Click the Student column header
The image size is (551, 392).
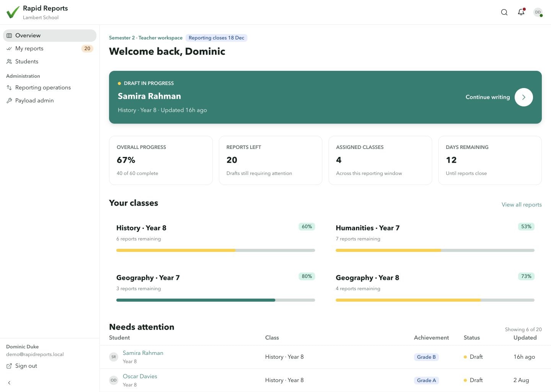[119, 338]
